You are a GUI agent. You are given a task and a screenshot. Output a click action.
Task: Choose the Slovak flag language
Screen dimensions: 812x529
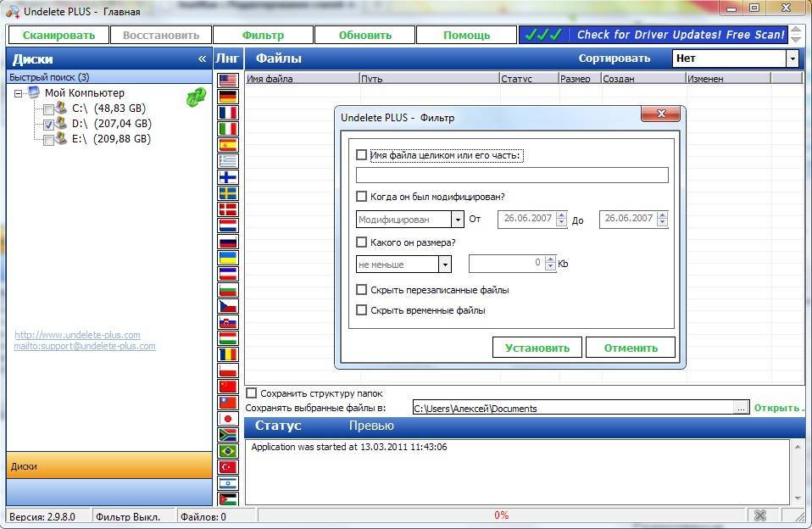(228, 322)
